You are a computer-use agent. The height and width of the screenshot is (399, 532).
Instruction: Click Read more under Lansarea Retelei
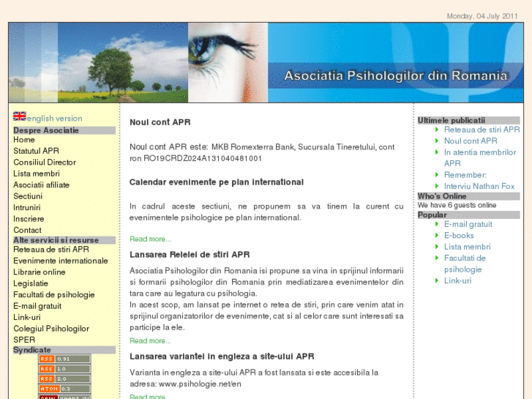pyautogui.click(x=150, y=340)
